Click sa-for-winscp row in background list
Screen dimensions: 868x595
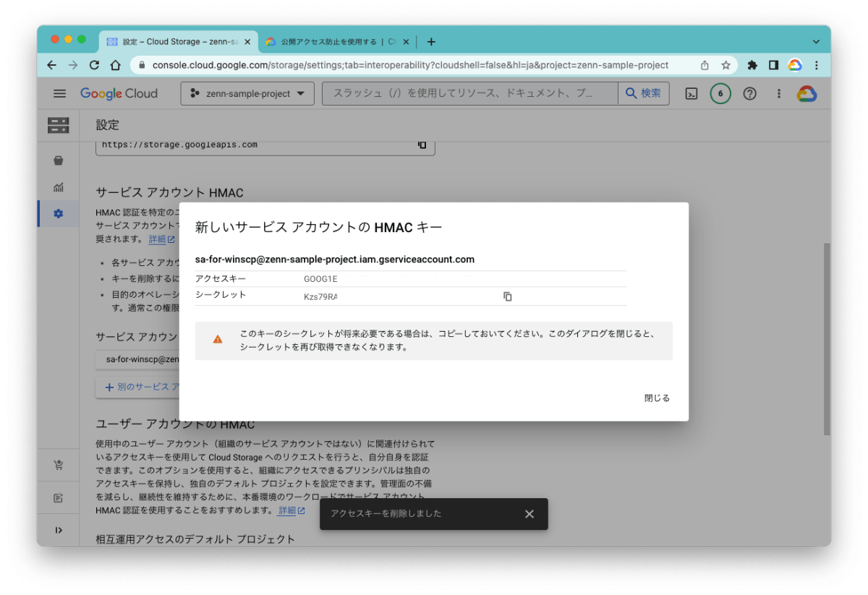[137, 359]
